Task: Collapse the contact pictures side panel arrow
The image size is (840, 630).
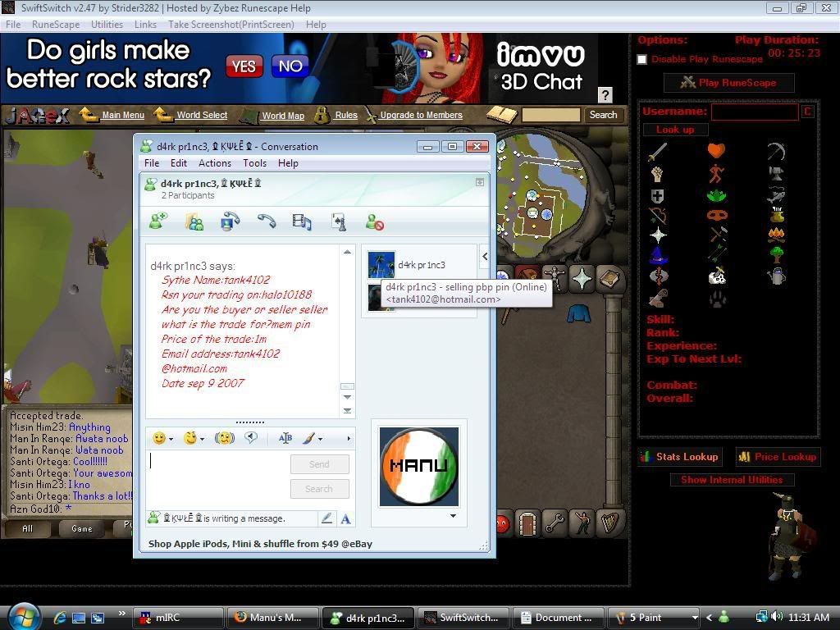Action: [485, 257]
